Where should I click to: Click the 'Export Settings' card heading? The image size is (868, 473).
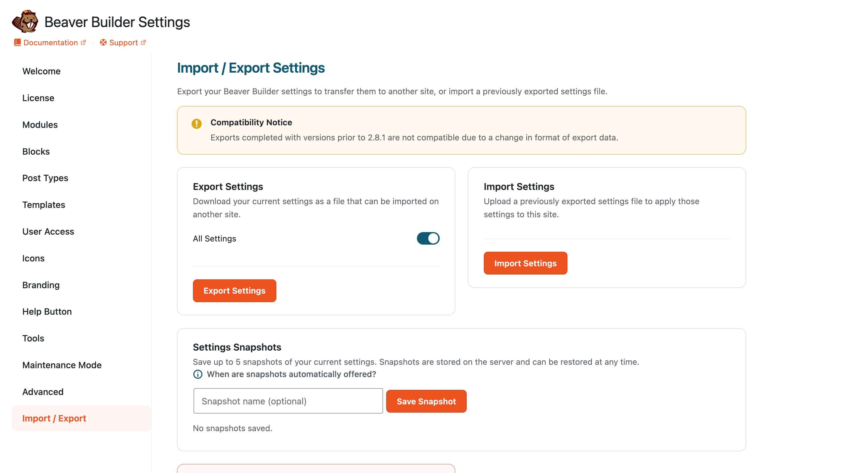228,187
